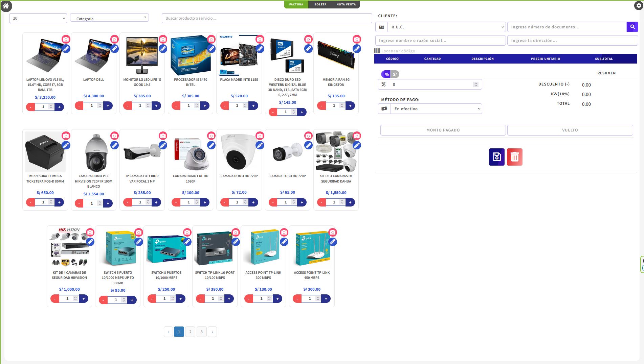The image size is (644, 364).
Task: Click the barcode Escanear código icon
Action: pos(377,51)
